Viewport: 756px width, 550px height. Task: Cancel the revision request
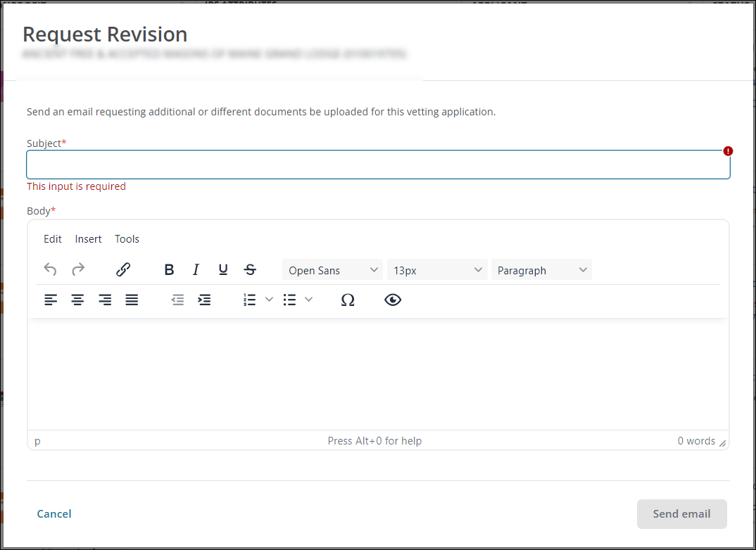[54, 514]
